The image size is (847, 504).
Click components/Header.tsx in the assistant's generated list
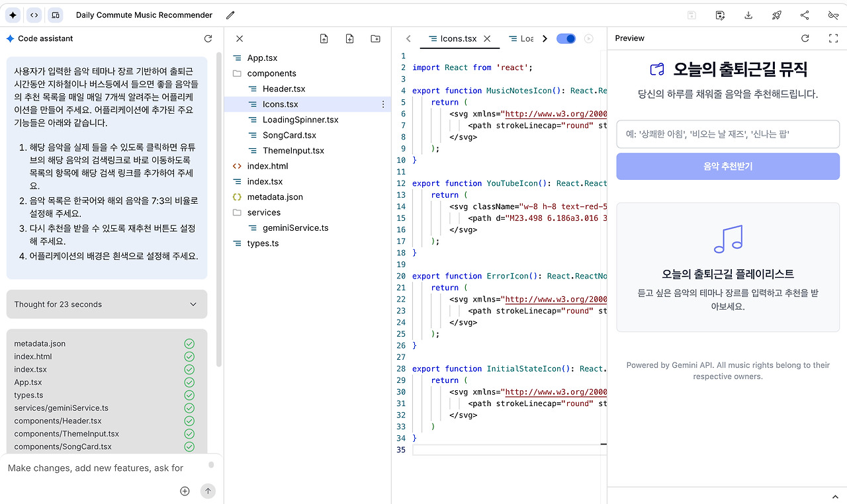click(x=58, y=421)
